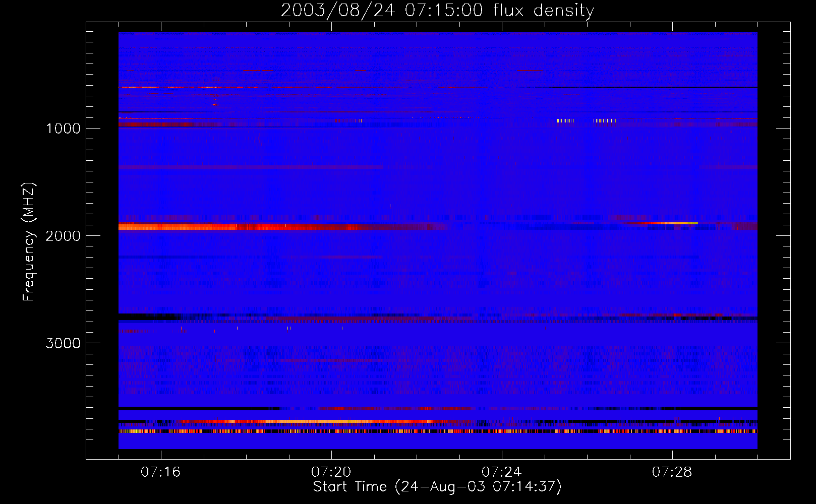Click the 'Start Time (24-Aug-03 07:14:37)' label
Viewport: 816px width, 504px height.
(437, 486)
